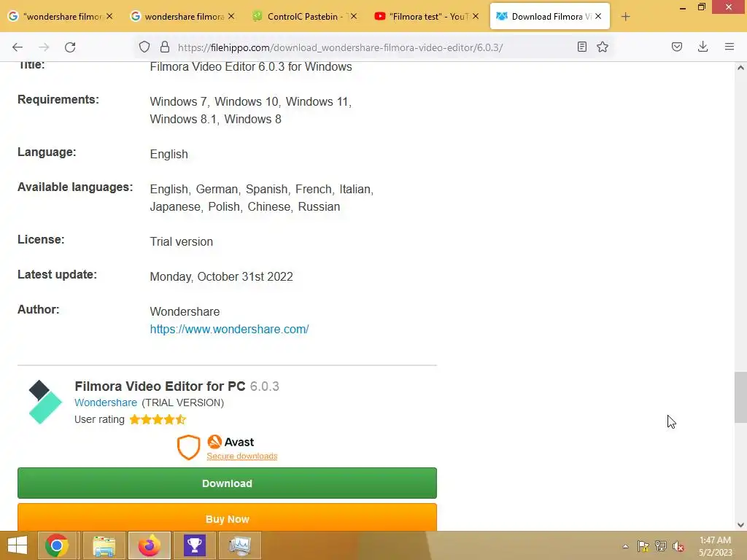Click the vertical scrollbar thumb
The height and width of the screenshot is (560, 747).
click(x=740, y=397)
